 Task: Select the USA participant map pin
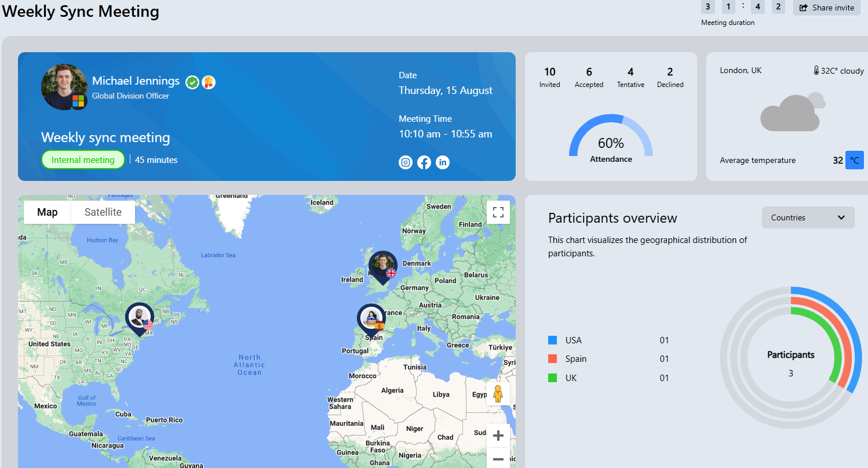tap(140, 318)
